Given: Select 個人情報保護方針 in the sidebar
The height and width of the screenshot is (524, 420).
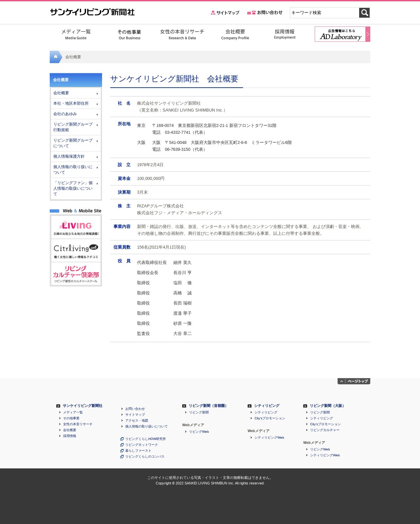Looking at the screenshot, I should tap(76, 156).
